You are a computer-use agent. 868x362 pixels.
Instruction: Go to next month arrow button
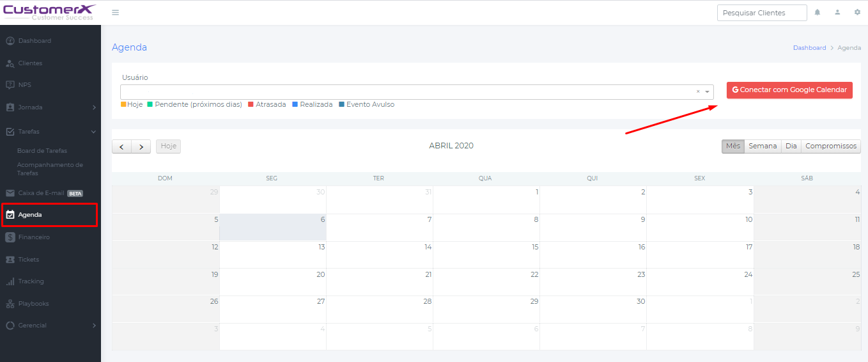tap(141, 146)
